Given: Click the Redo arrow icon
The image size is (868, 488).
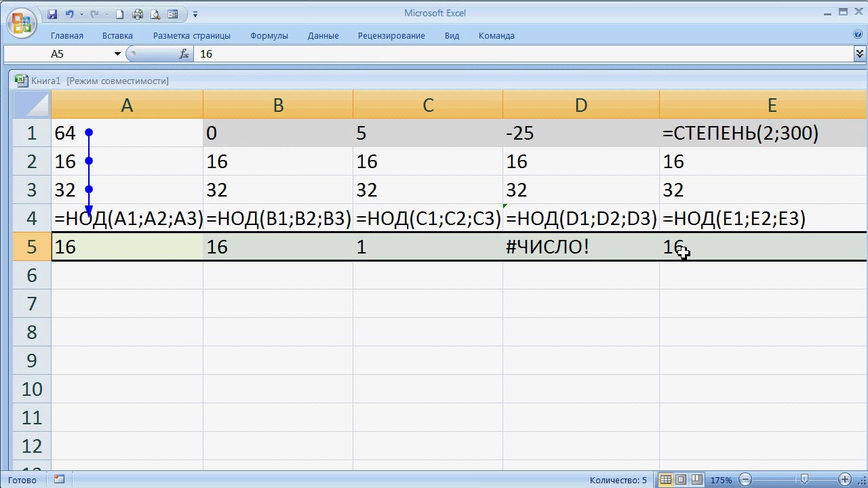Looking at the screenshot, I should click(95, 14).
